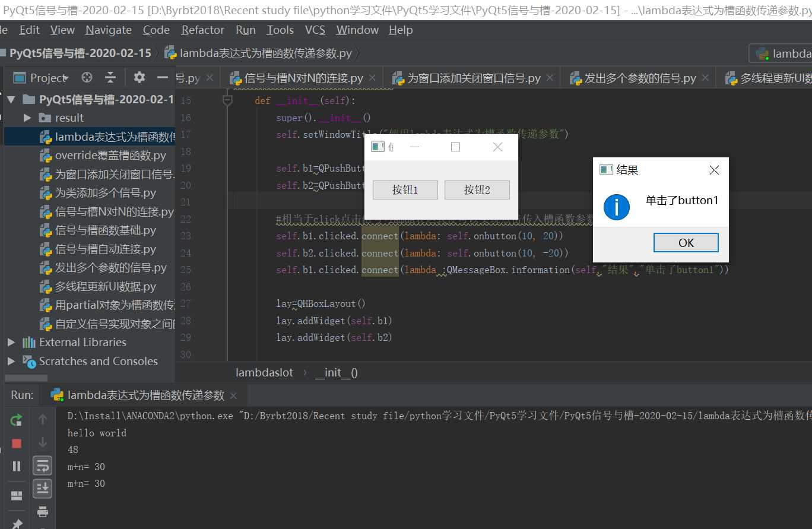Collapse all in the Project panel
812x529 pixels.
click(x=110, y=77)
